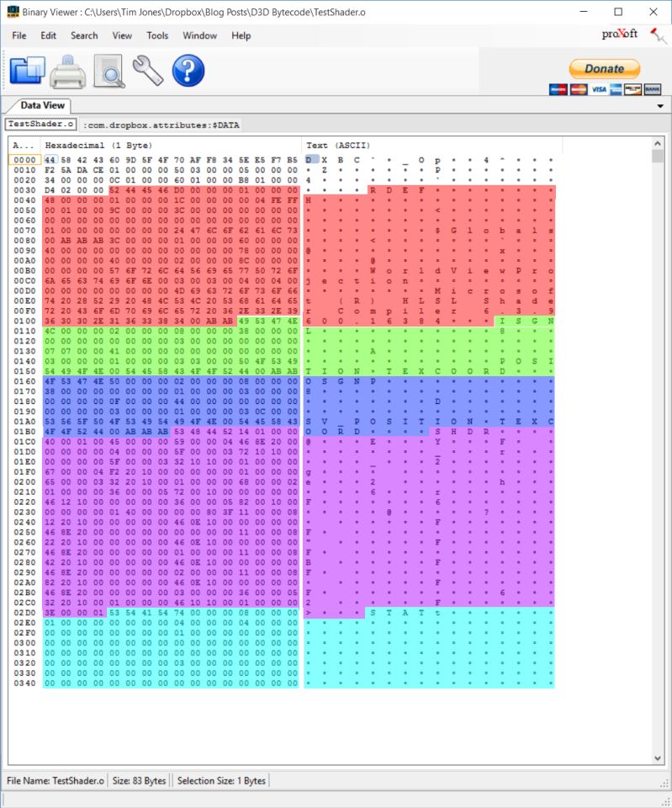The image size is (672, 808).
Task: Click address 01B0 row label
Action: (24, 432)
